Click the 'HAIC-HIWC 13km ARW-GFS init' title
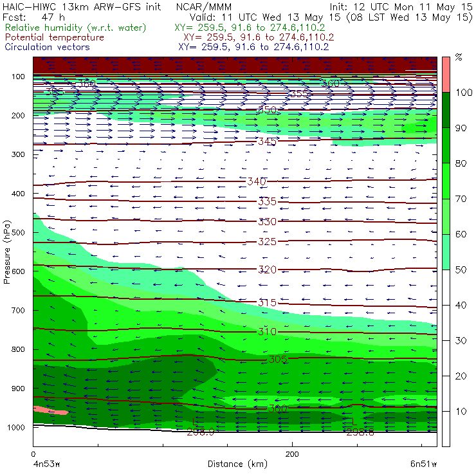The image size is (476, 476). coord(81,6)
